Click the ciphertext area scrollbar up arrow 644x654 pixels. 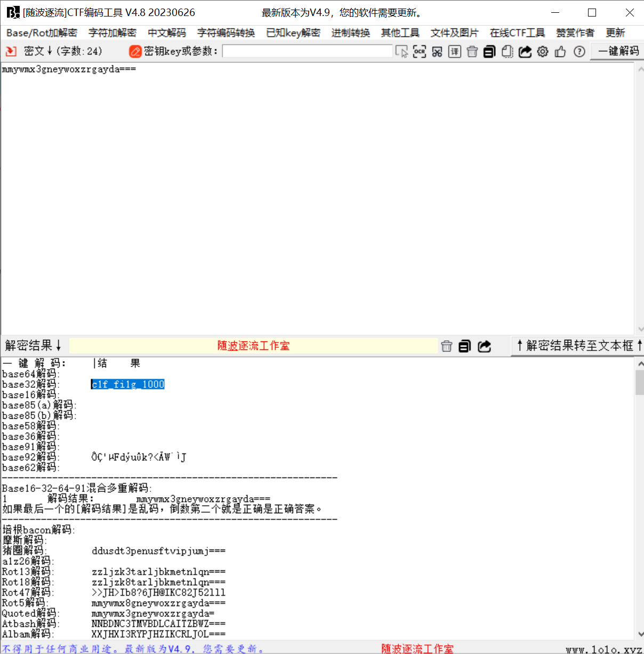coord(640,69)
